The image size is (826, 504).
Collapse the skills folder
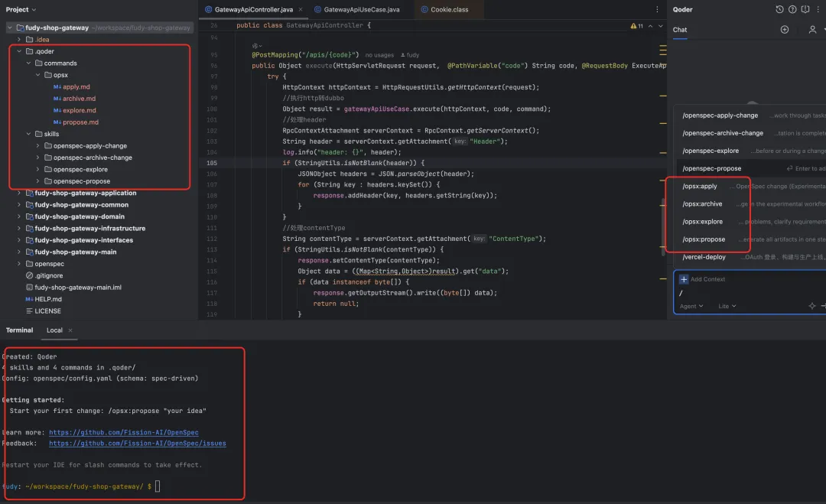(x=28, y=134)
